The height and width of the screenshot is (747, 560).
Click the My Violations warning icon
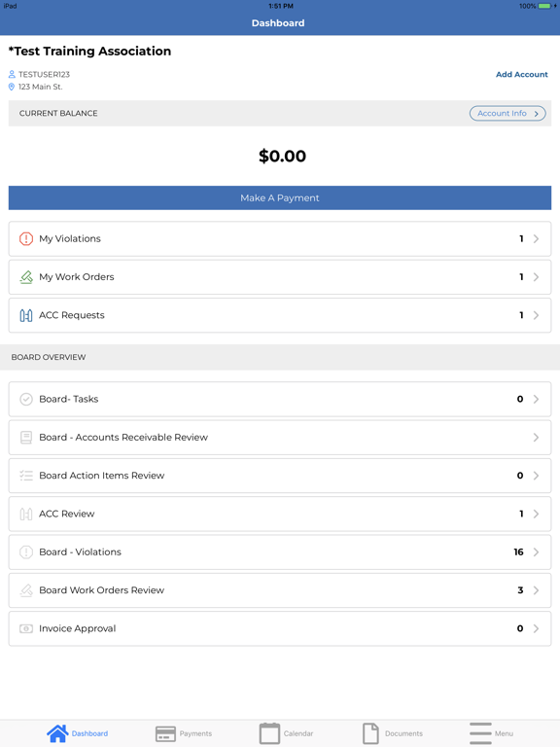coord(26,238)
